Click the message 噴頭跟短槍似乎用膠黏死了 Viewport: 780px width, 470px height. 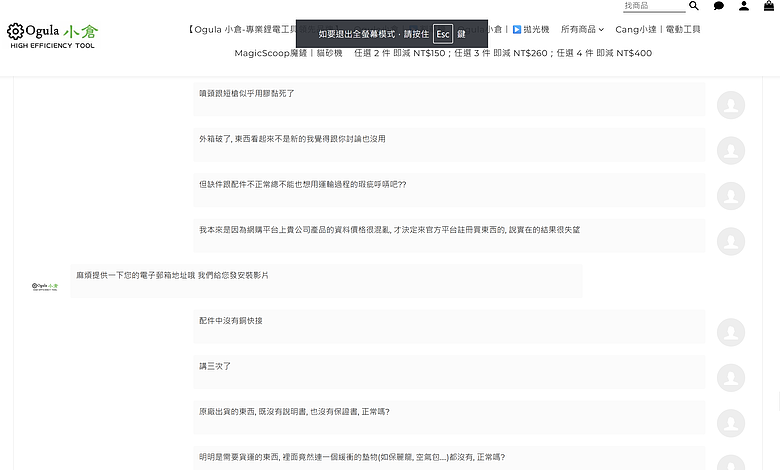point(449,99)
